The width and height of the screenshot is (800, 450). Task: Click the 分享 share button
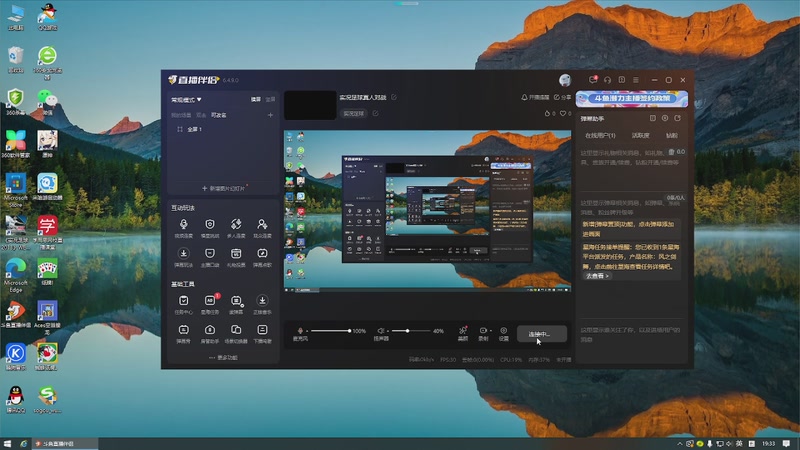[562, 97]
